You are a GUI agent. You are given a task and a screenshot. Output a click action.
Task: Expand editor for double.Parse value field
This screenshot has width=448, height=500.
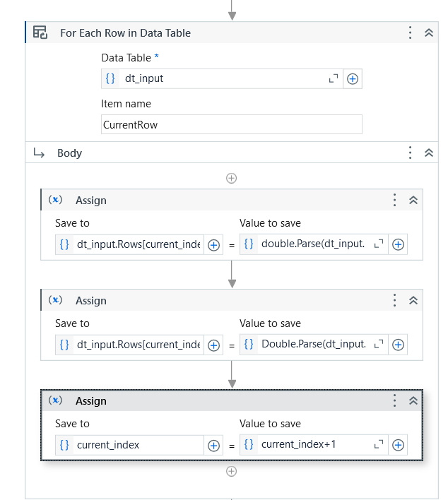click(x=379, y=244)
